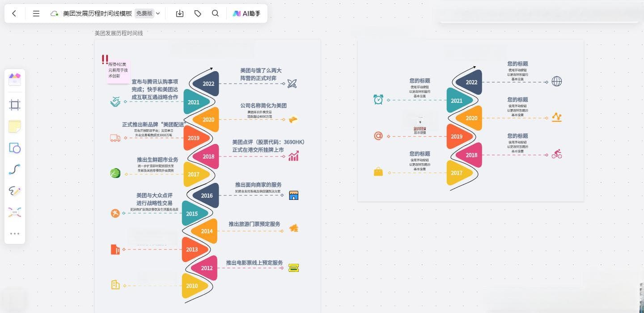Click text 推出面向商家的服务

click(x=258, y=185)
